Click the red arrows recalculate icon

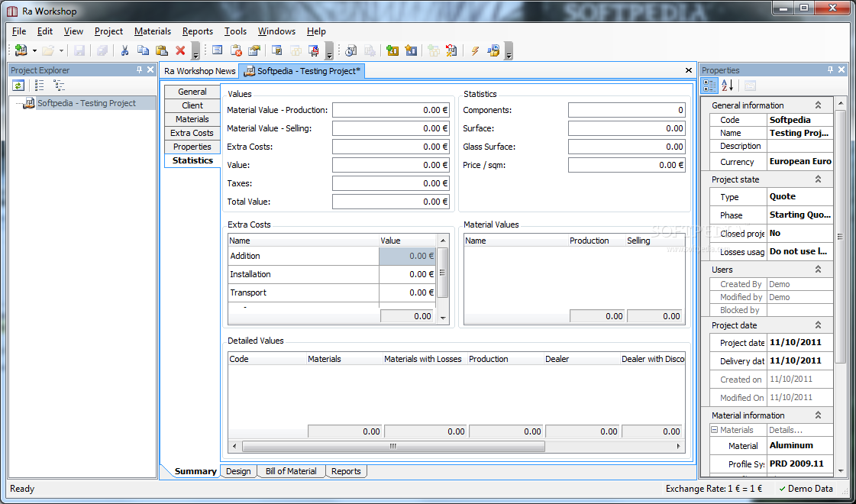(x=451, y=51)
